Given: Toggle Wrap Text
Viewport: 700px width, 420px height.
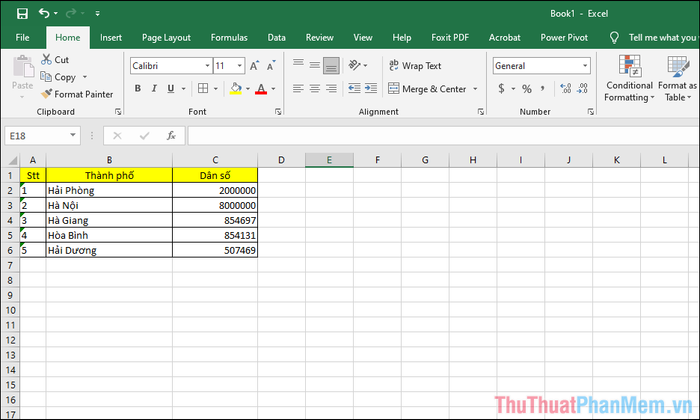Looking at the screenshot, I should click(415, 66).
